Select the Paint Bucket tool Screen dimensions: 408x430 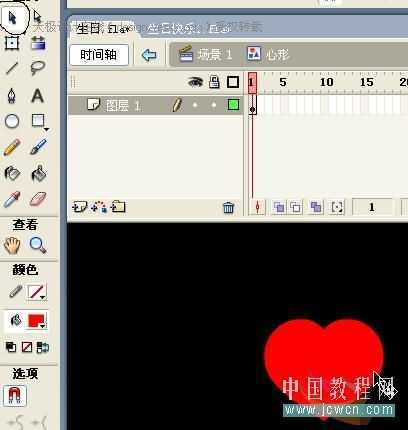pos(38,173)
